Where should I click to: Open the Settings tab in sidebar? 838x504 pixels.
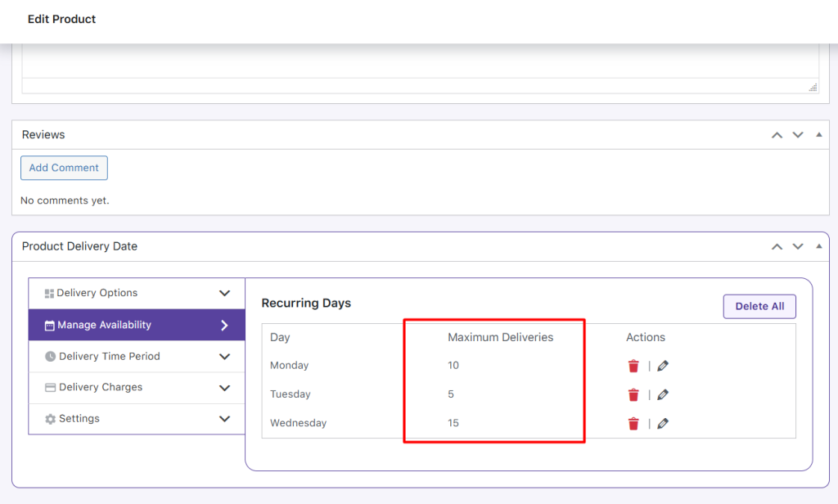click(x=79, y=419)
